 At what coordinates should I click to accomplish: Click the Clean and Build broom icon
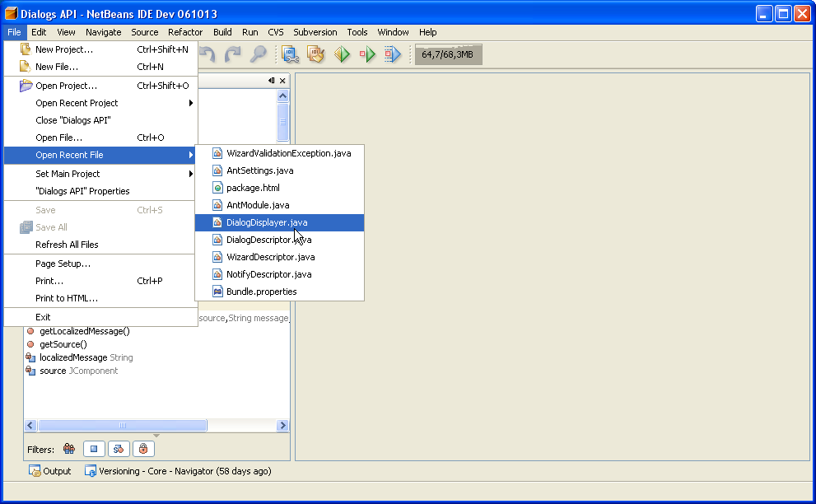pos(316,54)
